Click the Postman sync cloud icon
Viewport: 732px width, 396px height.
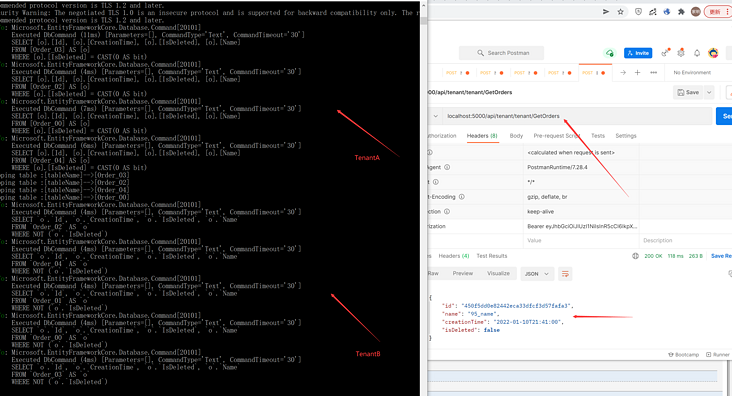pyautogui.click(x=609, y=53)
